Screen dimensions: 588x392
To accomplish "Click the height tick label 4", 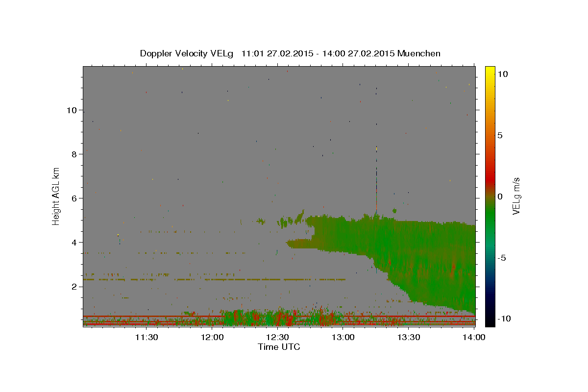I will [74, 243].
